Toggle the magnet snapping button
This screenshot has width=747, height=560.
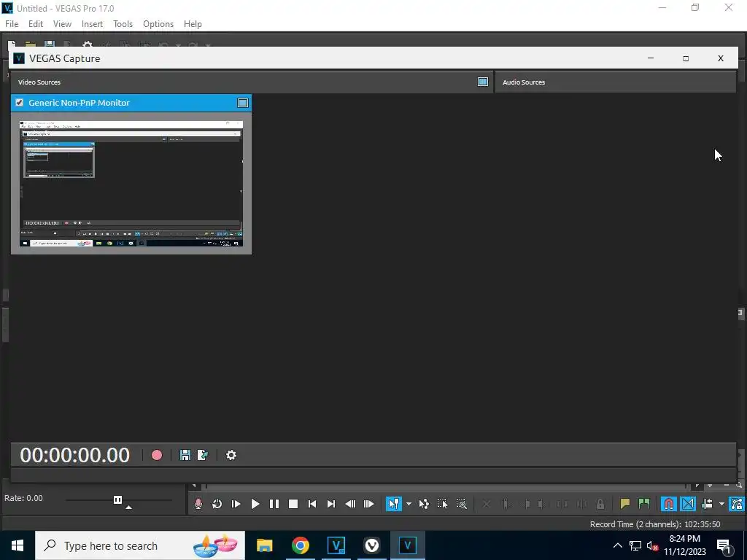click(x=668, y=504)
